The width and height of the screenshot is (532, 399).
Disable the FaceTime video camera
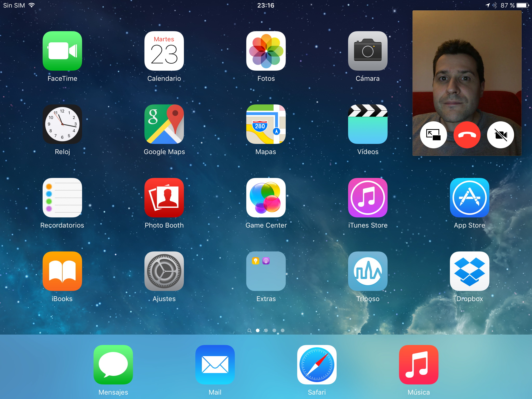500,135
